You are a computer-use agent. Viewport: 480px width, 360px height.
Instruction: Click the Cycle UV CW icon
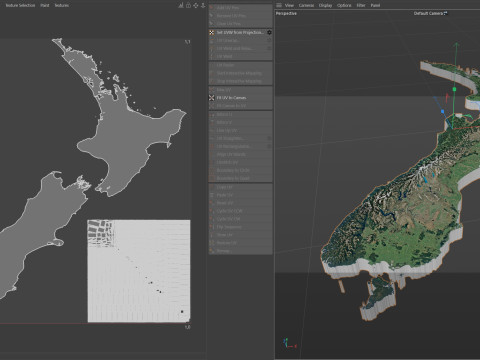click(x=212, y=219)
